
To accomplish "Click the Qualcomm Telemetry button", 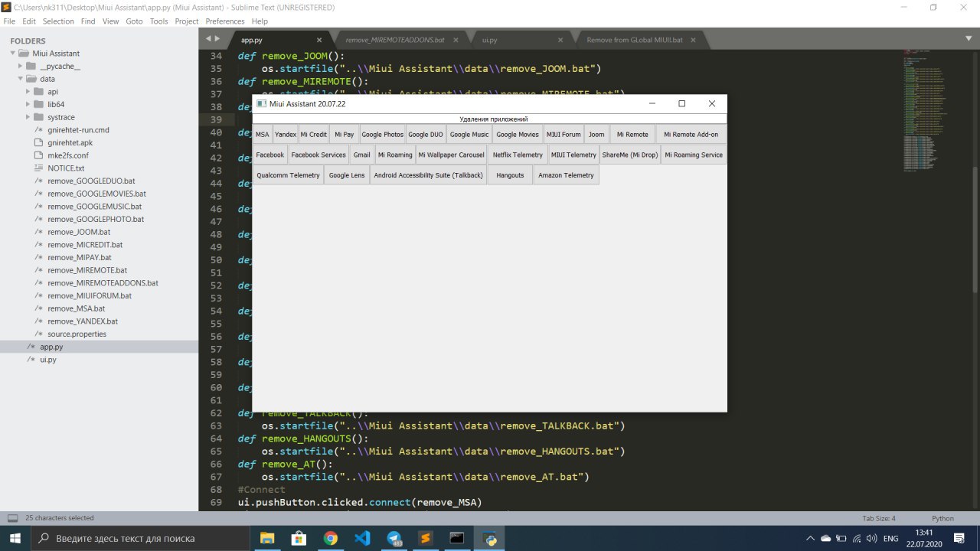I will click(289, 175).
